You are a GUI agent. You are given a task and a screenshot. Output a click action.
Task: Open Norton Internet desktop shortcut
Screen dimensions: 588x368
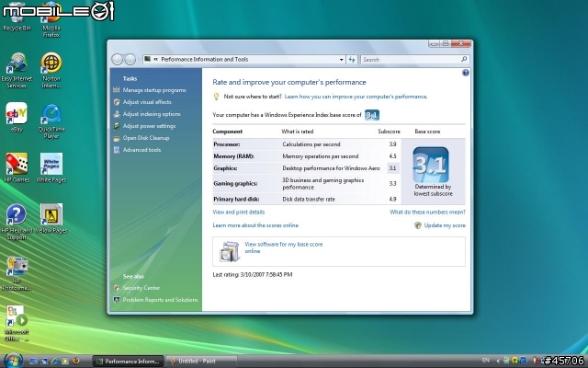coord(51,71)
